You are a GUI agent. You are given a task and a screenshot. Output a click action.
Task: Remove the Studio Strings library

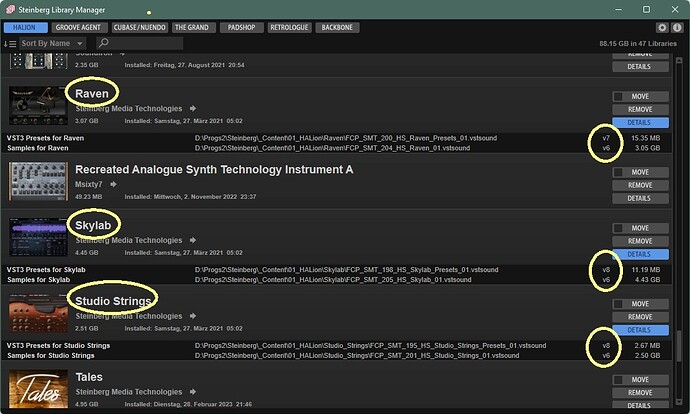click(640, 317)
